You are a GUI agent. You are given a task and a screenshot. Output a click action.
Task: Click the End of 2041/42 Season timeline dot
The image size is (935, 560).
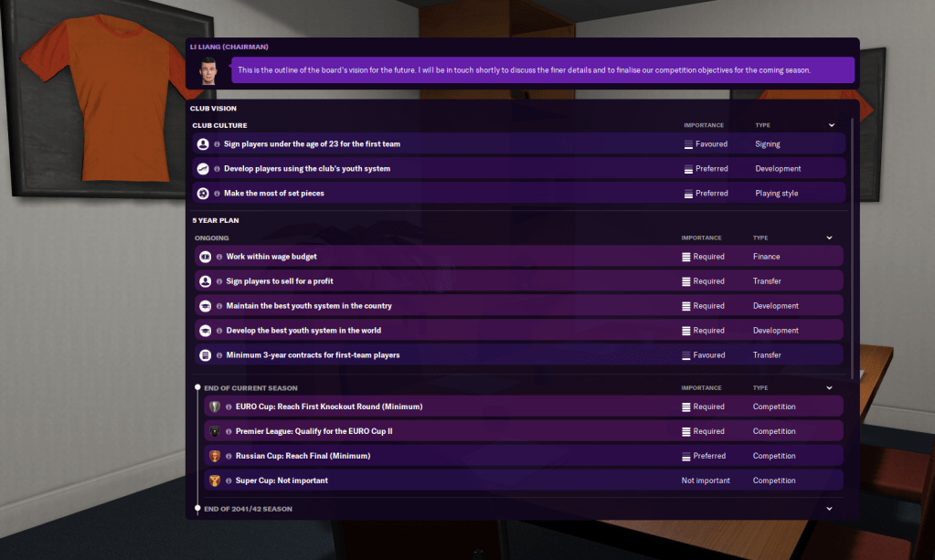pyautogui.click(x=197, y=508)
